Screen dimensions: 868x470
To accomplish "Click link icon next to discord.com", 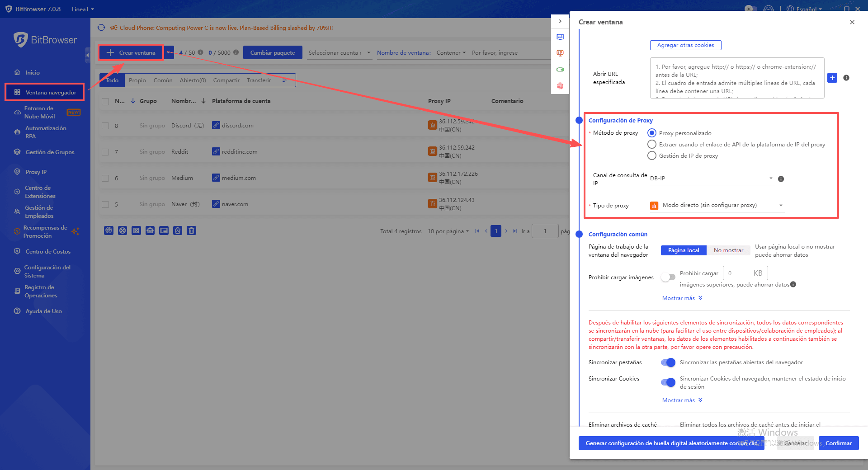I will pyautogui.click(x=216, y=125).
